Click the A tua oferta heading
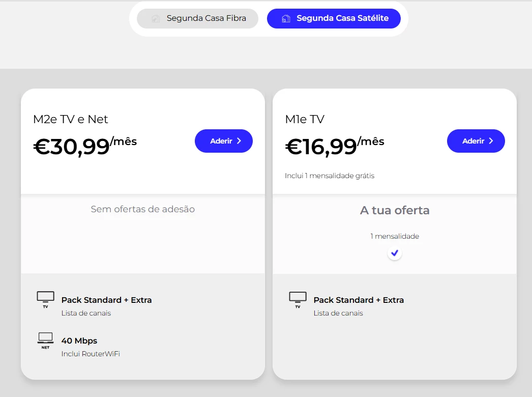532x397 pixels. 395,210
